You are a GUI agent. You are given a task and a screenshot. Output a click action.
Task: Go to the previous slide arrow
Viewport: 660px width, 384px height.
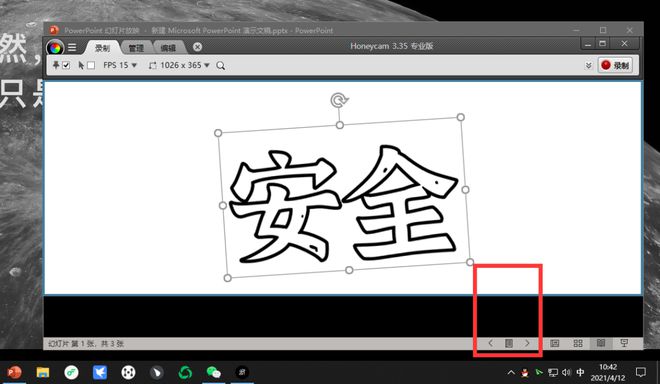pyautogui.click(x=490, y=343)
